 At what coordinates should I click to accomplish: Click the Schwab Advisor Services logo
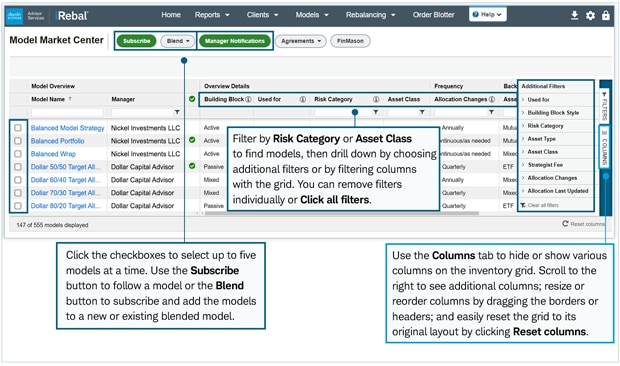click(x=25, y=15)
